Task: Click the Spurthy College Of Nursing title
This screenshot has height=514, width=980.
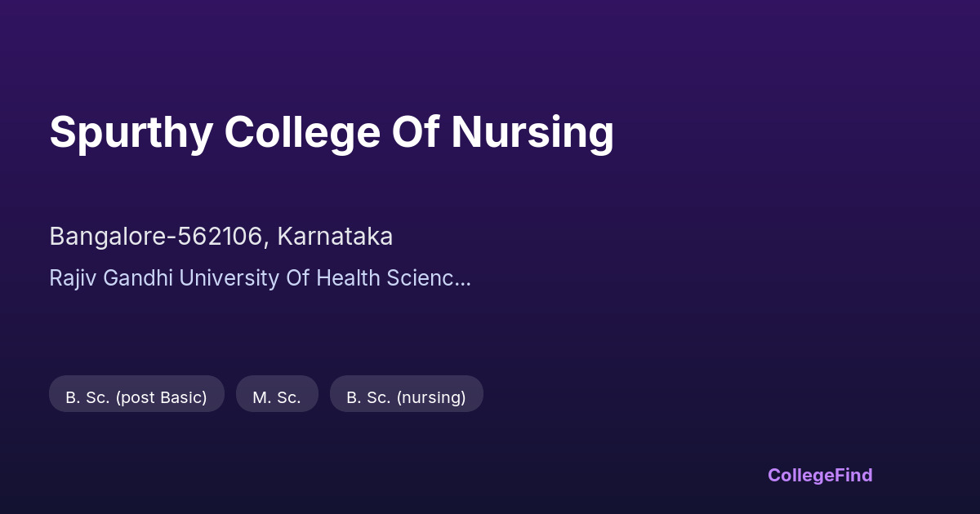Action: click(331, 132)
